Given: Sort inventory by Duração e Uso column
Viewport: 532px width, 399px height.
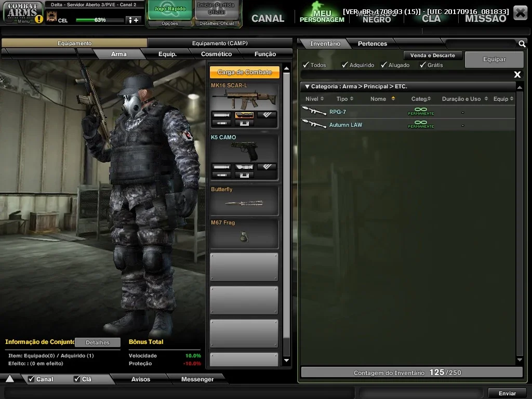Looking at the screenshot, I should pos(465,99).
